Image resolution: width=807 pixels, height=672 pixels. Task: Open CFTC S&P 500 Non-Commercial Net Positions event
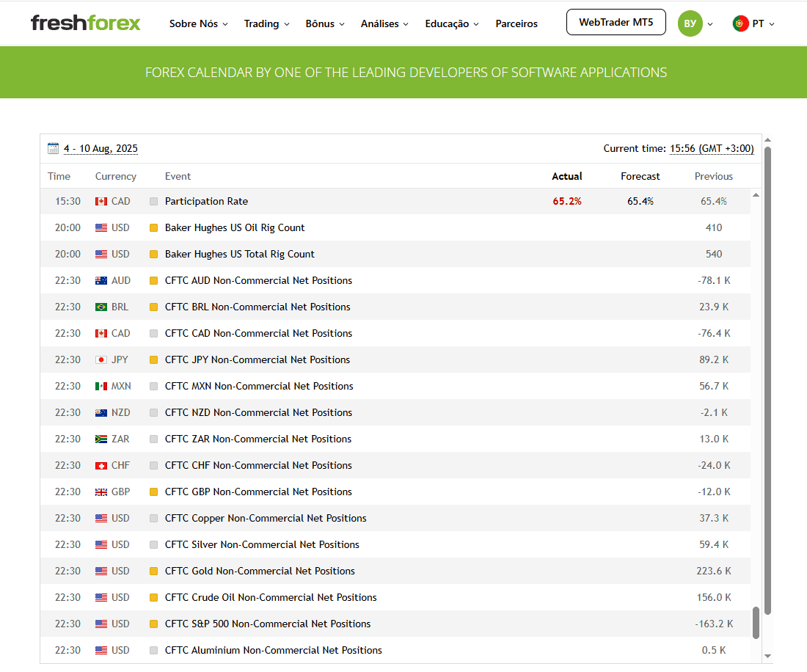[x=268, y=624]
